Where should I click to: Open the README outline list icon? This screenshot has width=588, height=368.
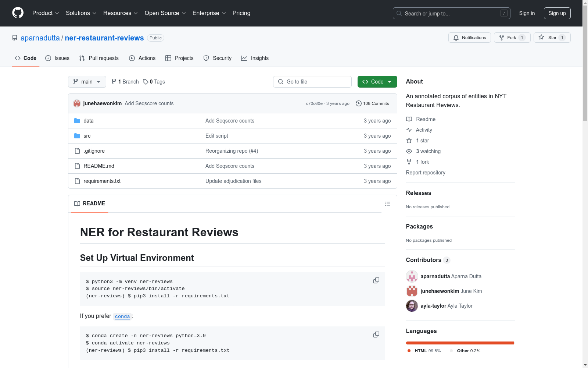(x=388, y=204)
